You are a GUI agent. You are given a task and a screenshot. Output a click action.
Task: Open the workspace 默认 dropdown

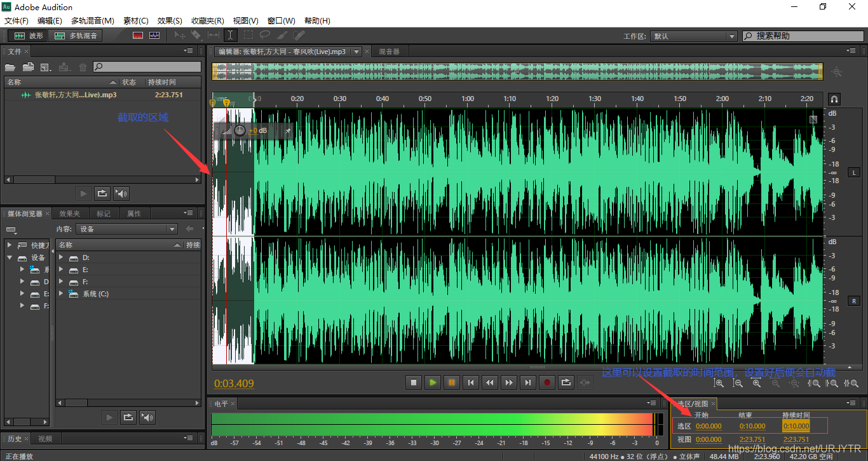tap(694, 36)
